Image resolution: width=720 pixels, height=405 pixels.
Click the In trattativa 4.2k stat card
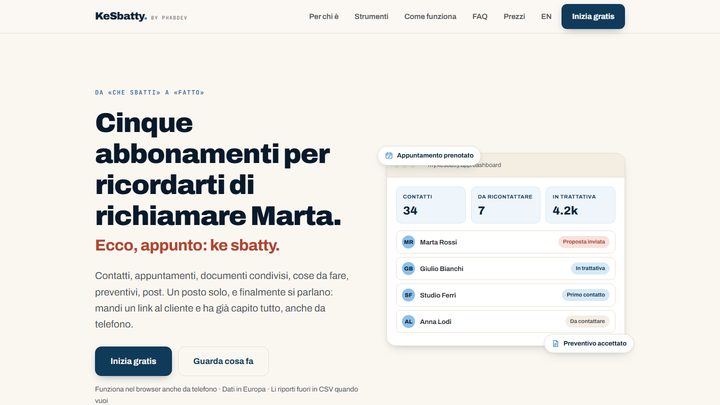(x=580, y=205)
